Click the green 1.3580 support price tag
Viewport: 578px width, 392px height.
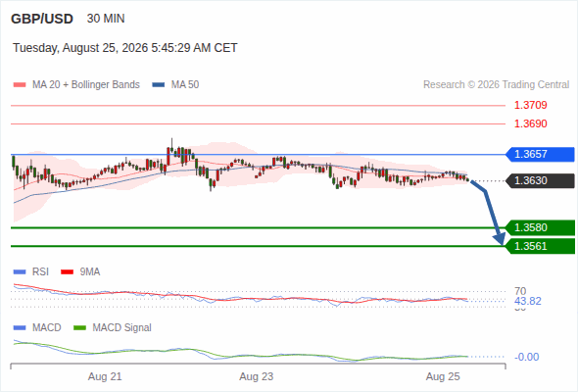(x=540, y=227)
